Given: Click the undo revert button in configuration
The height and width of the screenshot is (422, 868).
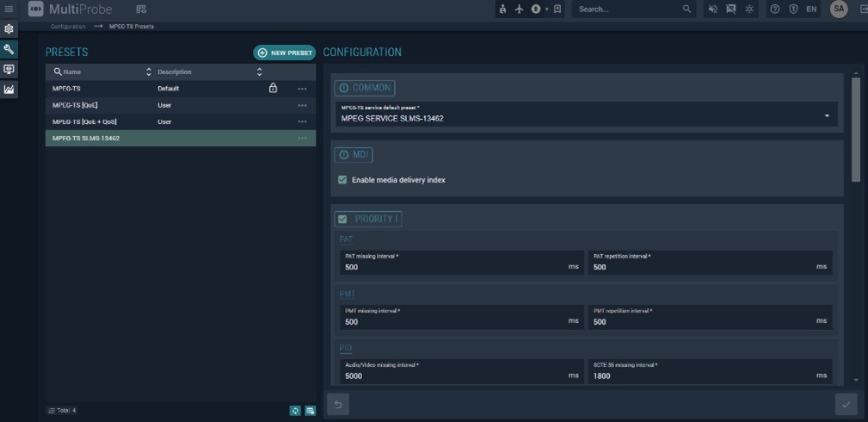Looking at the screenshot, I should click(339, 404).
